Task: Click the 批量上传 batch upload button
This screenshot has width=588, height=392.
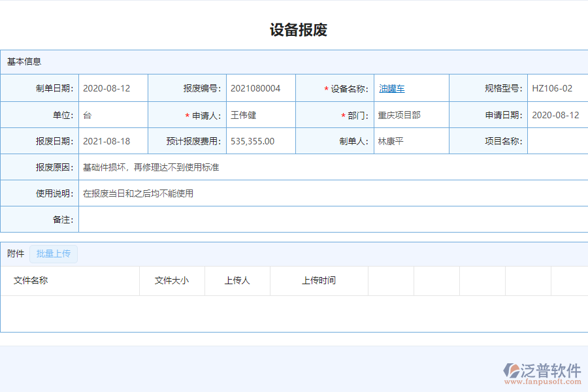Action: point(54,253)
